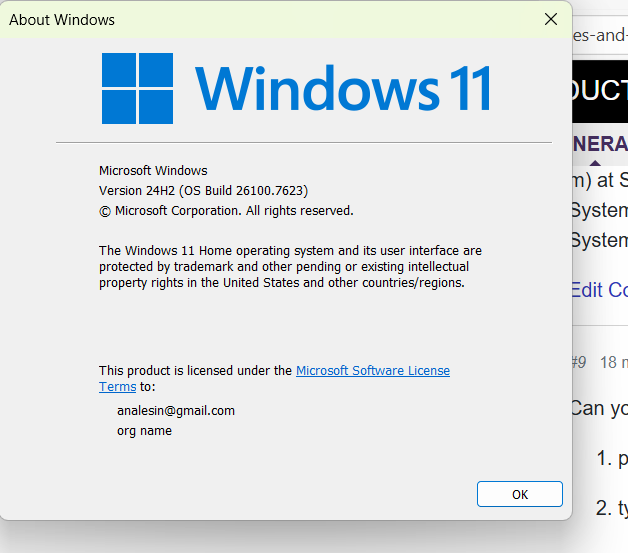Click the "Microsoft Windows" label text
Viewport: 628px width, 553px height.
pyautogui.click(x=153, y=171)
